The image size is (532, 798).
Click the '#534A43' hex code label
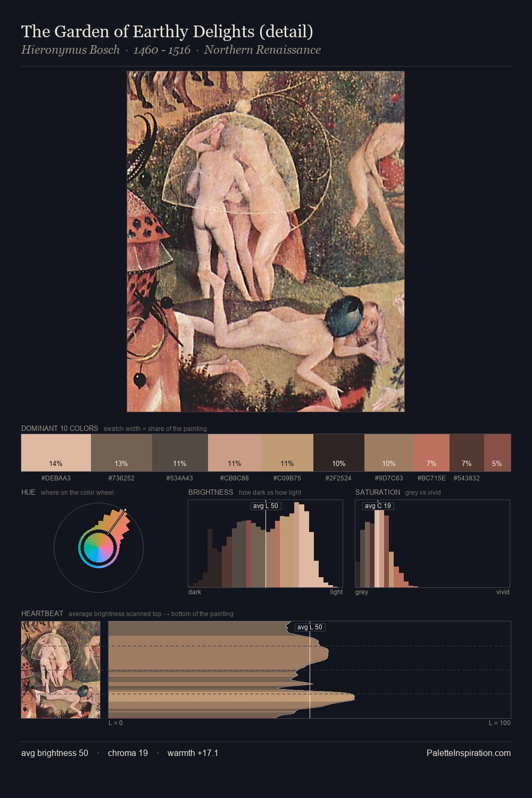tap(179, 478)
